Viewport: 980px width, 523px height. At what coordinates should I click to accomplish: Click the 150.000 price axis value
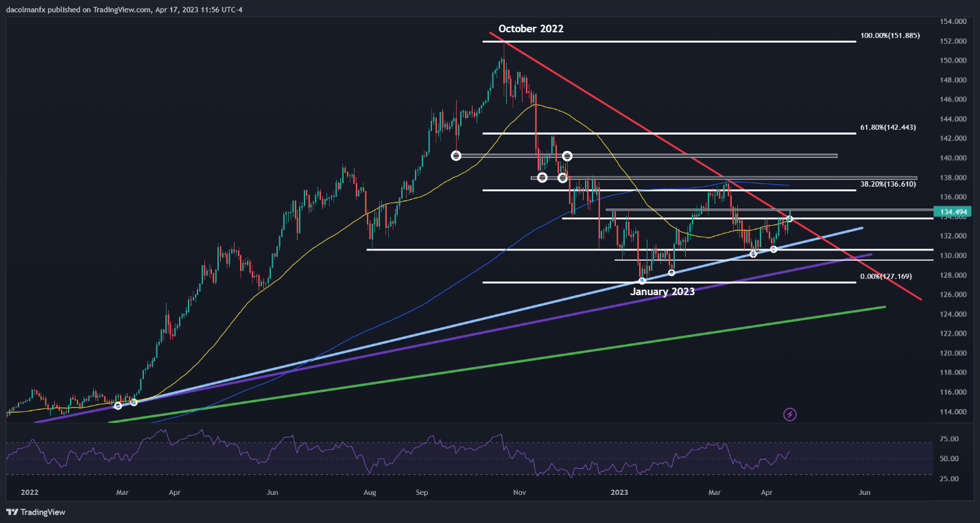click(952, 60)
